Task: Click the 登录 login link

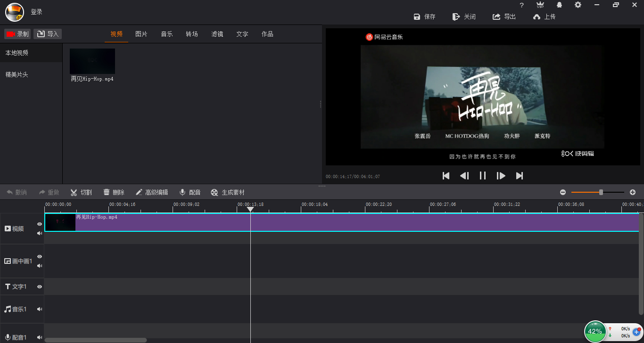Action: (37, 12)
